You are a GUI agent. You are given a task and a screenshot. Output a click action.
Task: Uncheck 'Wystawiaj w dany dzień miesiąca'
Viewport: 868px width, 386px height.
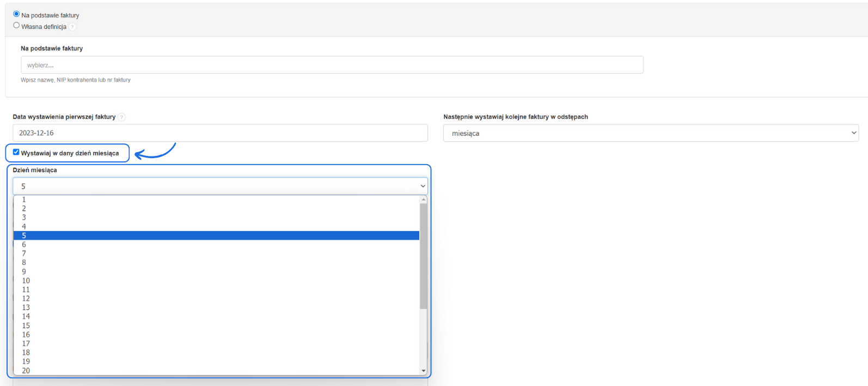point(16,153)
